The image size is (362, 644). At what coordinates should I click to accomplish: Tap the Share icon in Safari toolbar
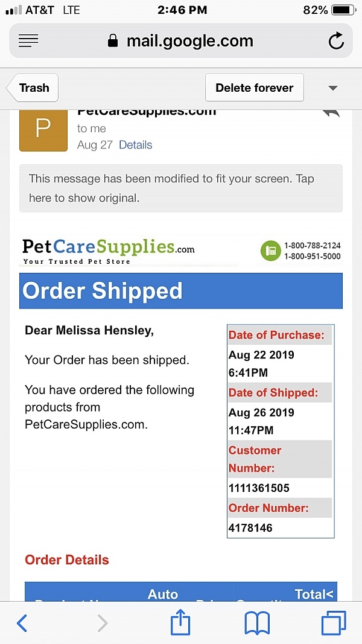pos(180,622)
